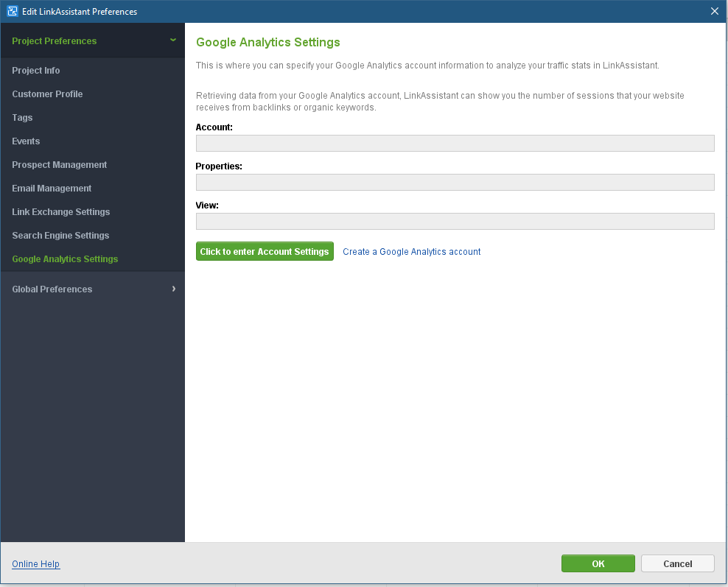Go to Events preferences
This screenshot has height=587, width=728.
pyautogui.click(x=26, y=141)
